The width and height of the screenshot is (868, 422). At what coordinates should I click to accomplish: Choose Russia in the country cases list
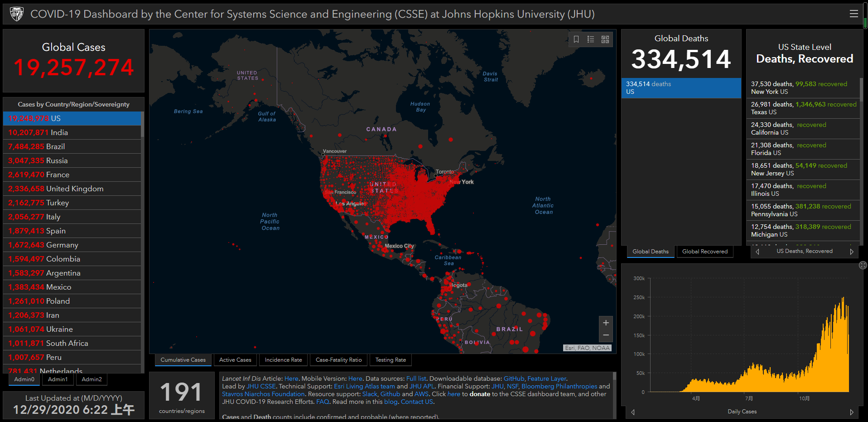[x=72, y=160]
